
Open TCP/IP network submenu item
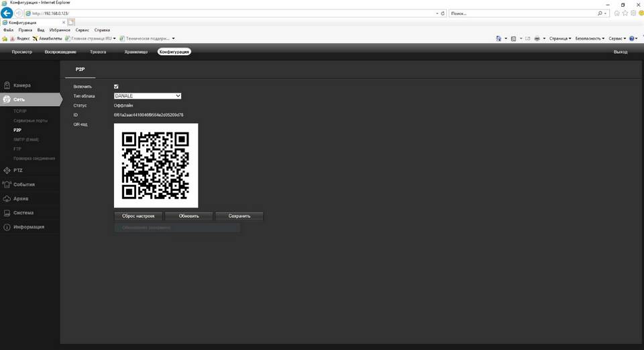pos(19,111)
